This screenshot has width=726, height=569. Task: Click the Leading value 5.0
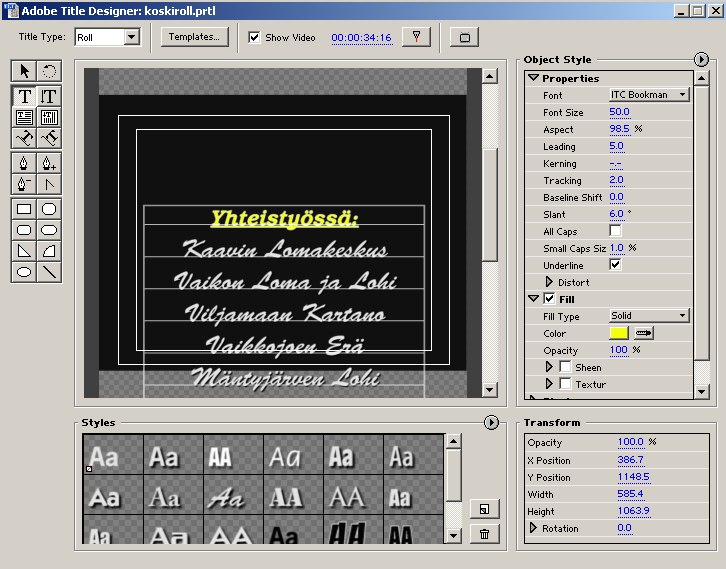[x=616, y=146]
